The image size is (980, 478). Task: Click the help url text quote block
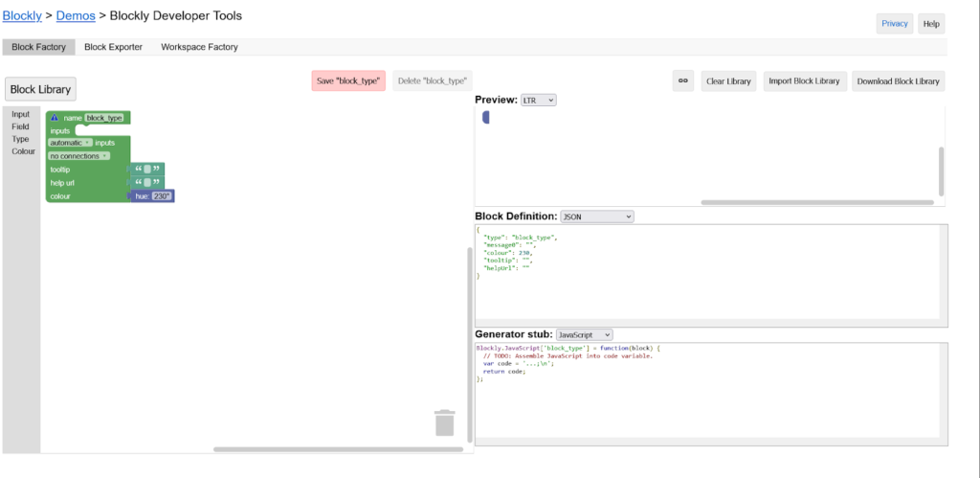pyautogui.click(x=147, y=183)
